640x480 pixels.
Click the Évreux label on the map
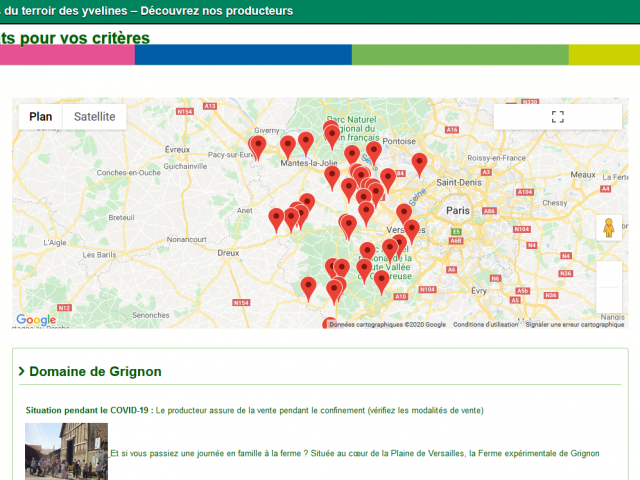[x=178, y=149]
